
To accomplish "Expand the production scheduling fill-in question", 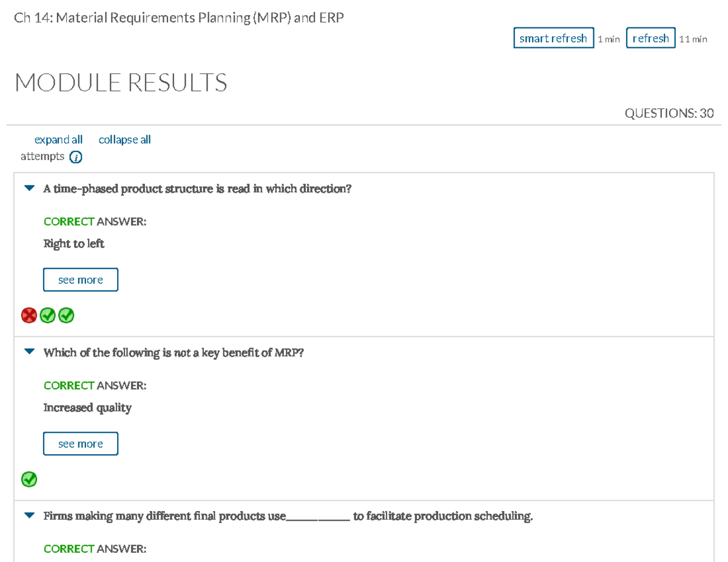I will tap(29, 515).
